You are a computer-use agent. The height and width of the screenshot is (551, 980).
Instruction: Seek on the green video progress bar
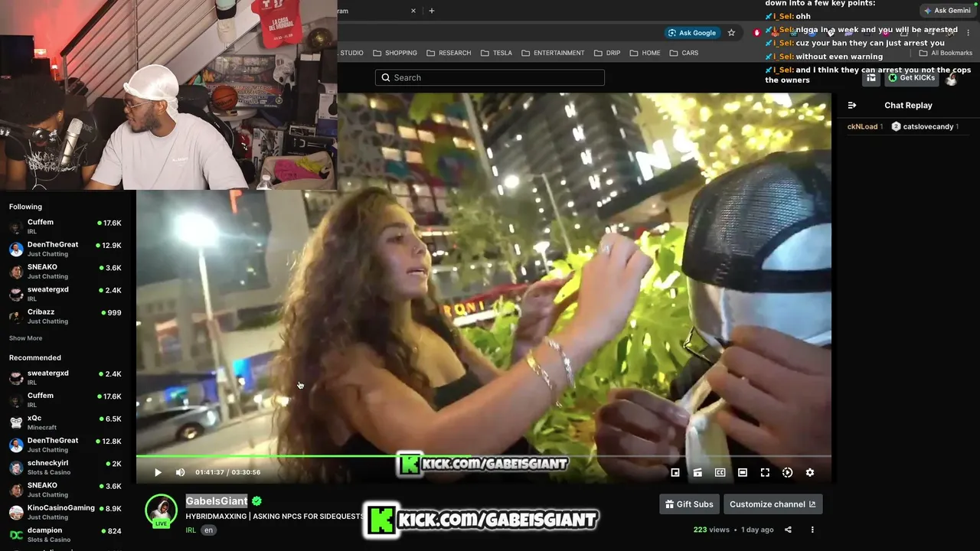484,457
